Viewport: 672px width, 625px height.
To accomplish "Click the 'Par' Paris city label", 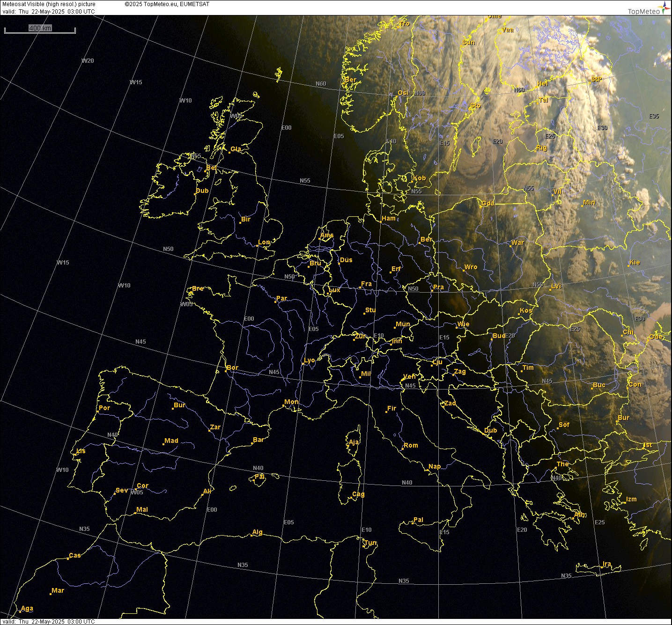I will [x=281, y=298].
